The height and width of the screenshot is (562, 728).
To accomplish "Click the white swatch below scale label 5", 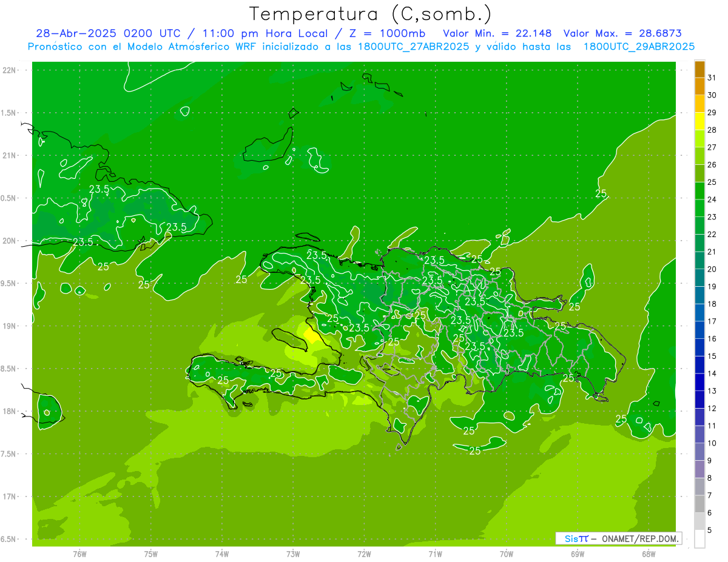I will click(x=699, y=538).
